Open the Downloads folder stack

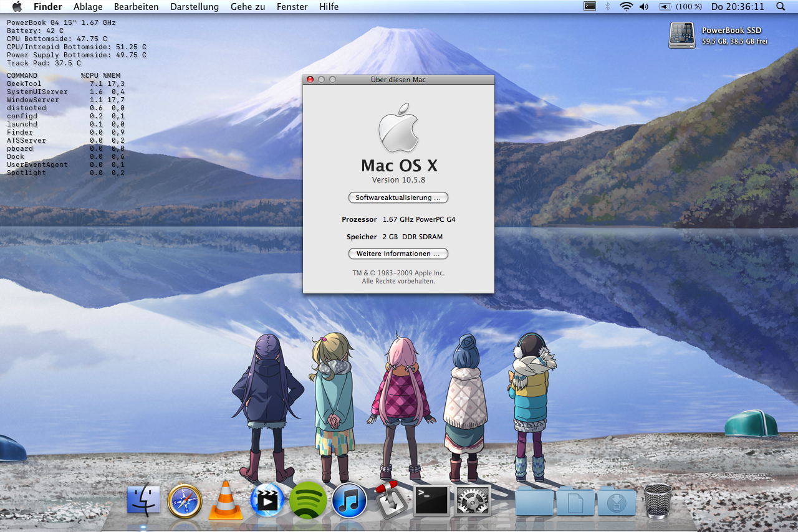pyautogui.click(x=617, y=501)
